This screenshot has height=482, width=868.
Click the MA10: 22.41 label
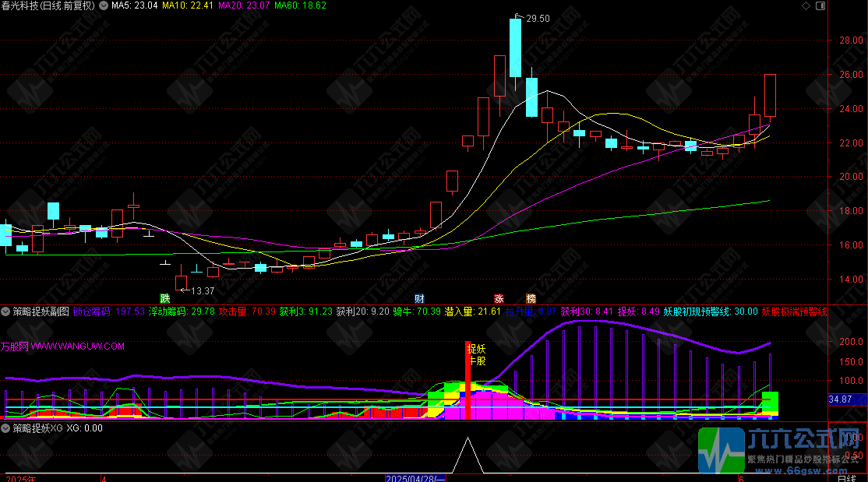click(188, 5)
